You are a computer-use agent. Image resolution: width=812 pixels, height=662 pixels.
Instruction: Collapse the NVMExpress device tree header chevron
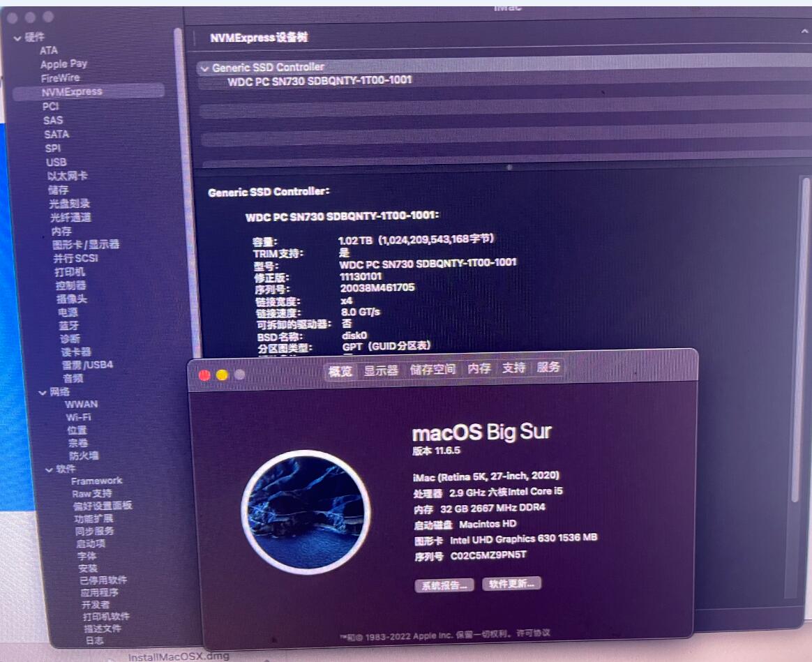(804, 32)
